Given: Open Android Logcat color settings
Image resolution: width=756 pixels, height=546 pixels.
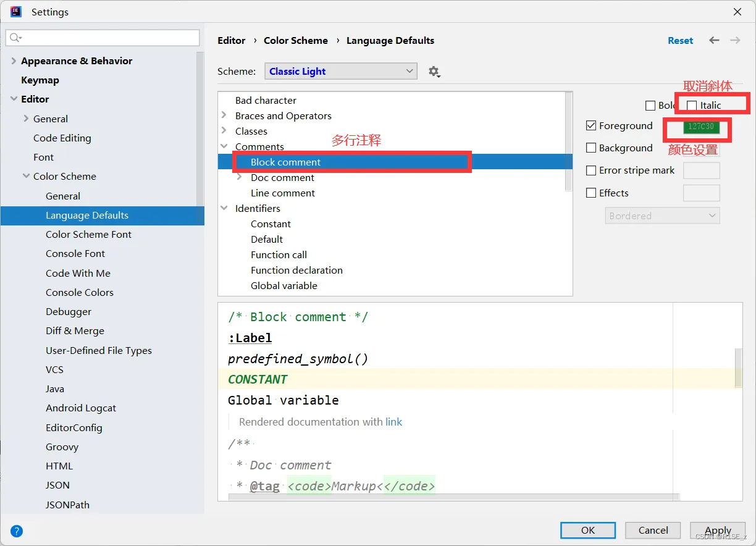Looking at the screenshot, I should (x=81, y=408).
